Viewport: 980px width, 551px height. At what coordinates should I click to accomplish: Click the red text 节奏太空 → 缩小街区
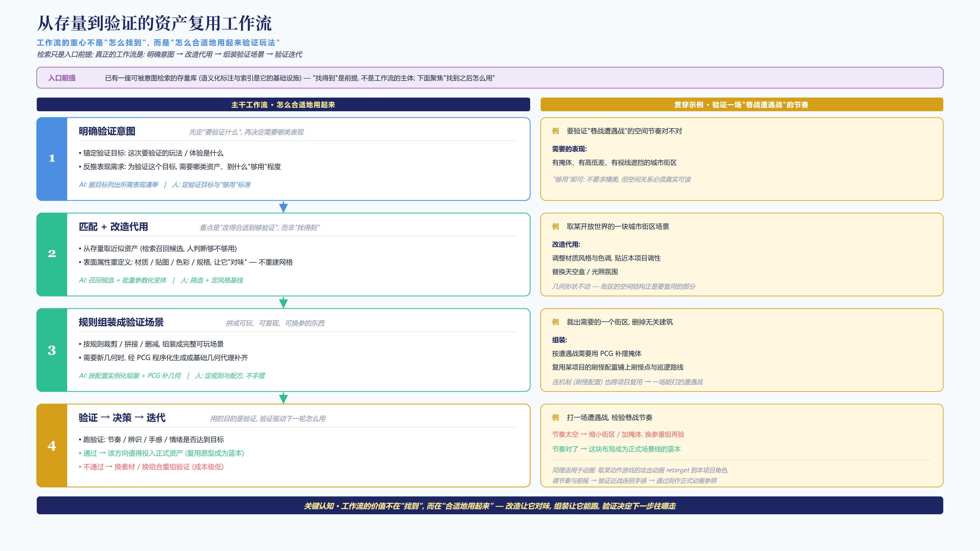(x=618, y=434)
